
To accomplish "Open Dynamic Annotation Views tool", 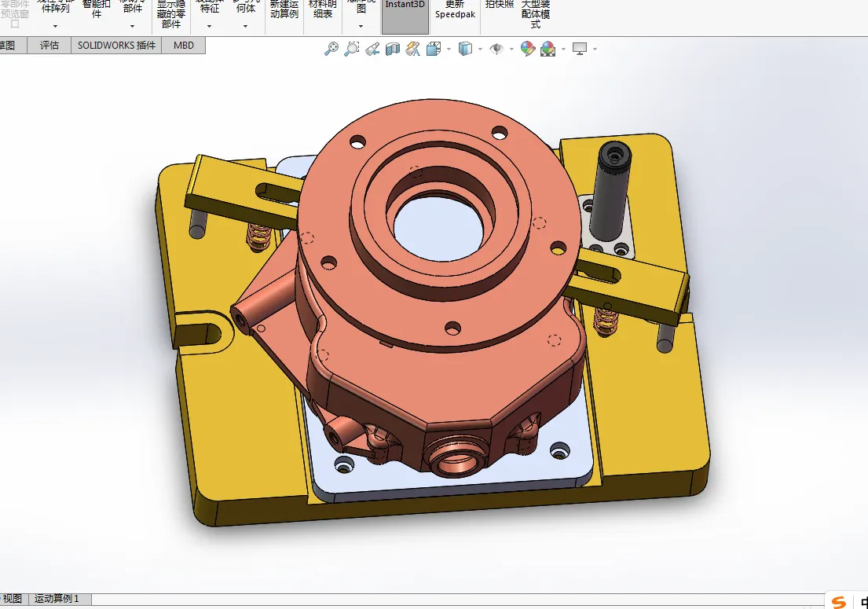I will point(413,49).
